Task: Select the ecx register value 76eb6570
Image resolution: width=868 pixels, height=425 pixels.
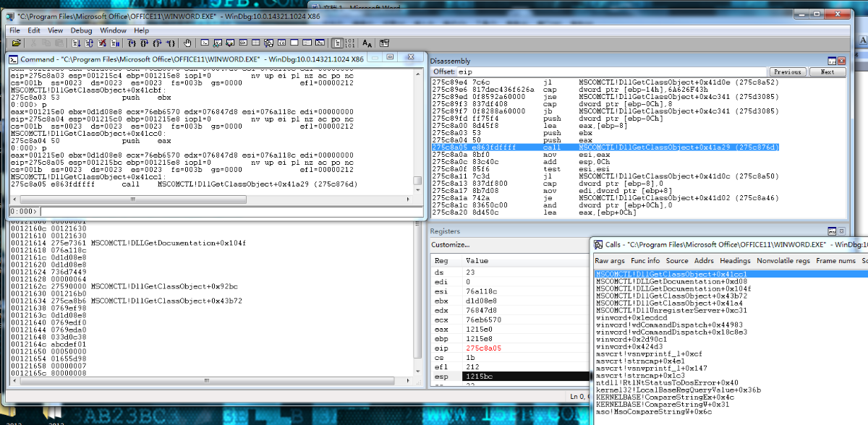Action: tap(485, 319)
